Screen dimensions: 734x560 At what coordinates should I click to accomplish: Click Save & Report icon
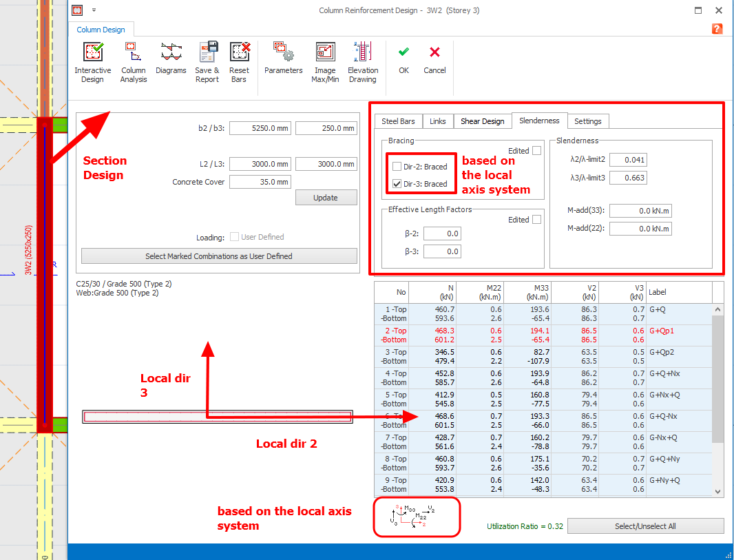(207, 54)
